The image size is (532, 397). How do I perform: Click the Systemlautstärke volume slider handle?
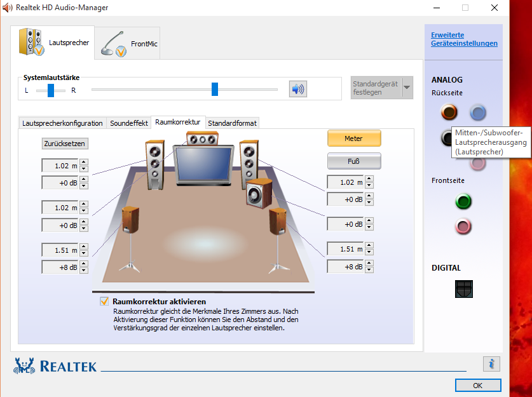coord(214,89)
